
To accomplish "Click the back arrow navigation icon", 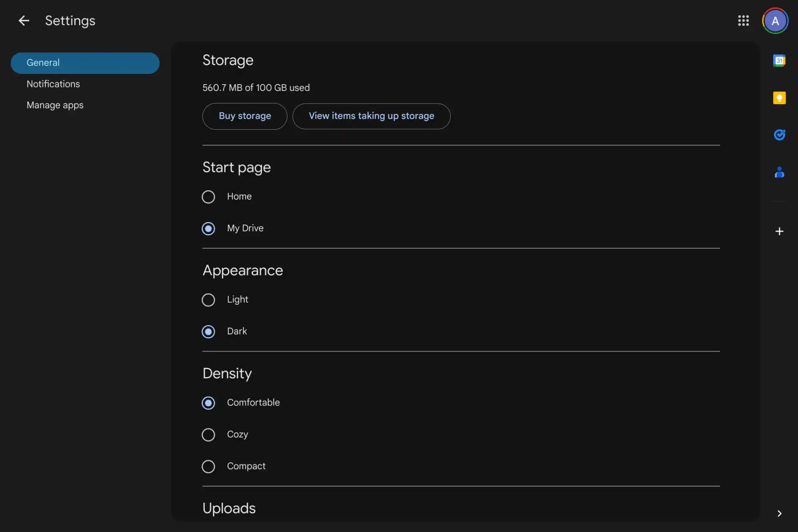I will [23, 21].
